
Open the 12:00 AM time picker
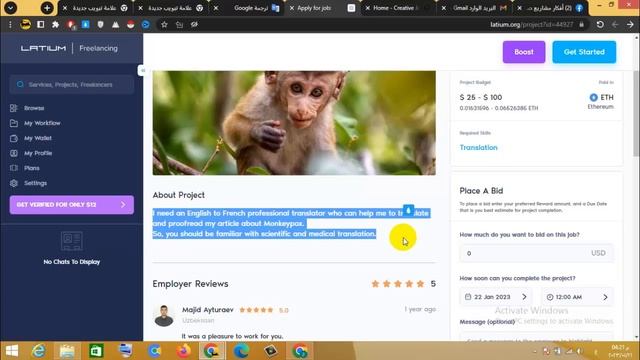coord(577,297)
